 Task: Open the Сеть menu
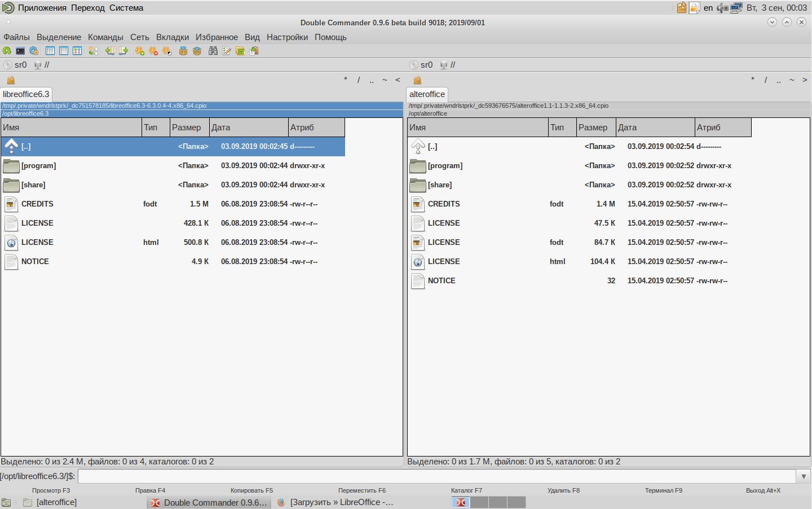pos(140,37)
